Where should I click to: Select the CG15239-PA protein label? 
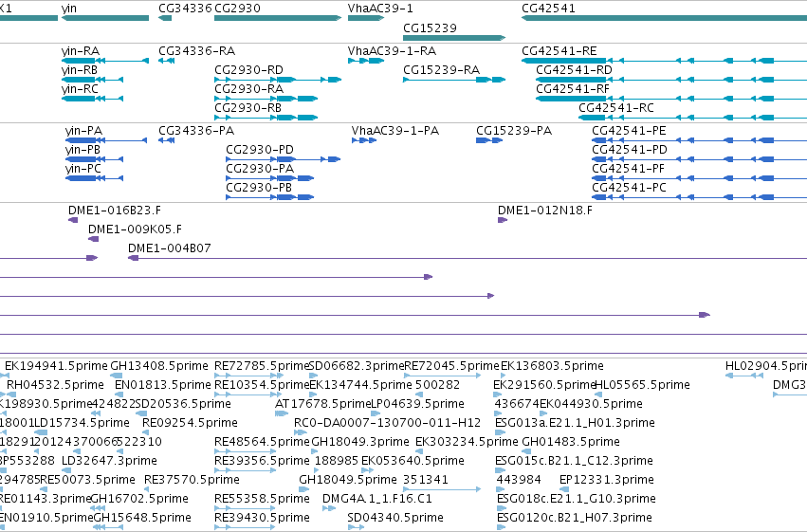point(514,131)
